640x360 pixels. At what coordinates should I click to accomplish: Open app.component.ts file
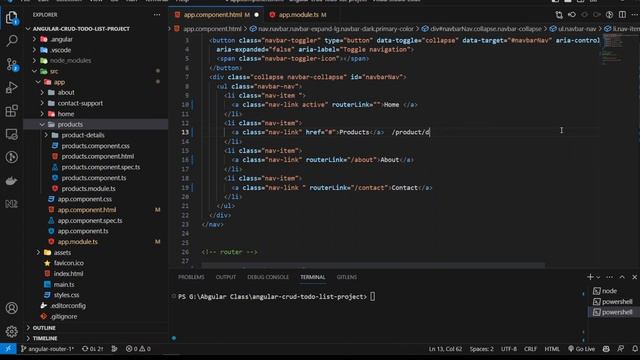[x=83, y=231]
